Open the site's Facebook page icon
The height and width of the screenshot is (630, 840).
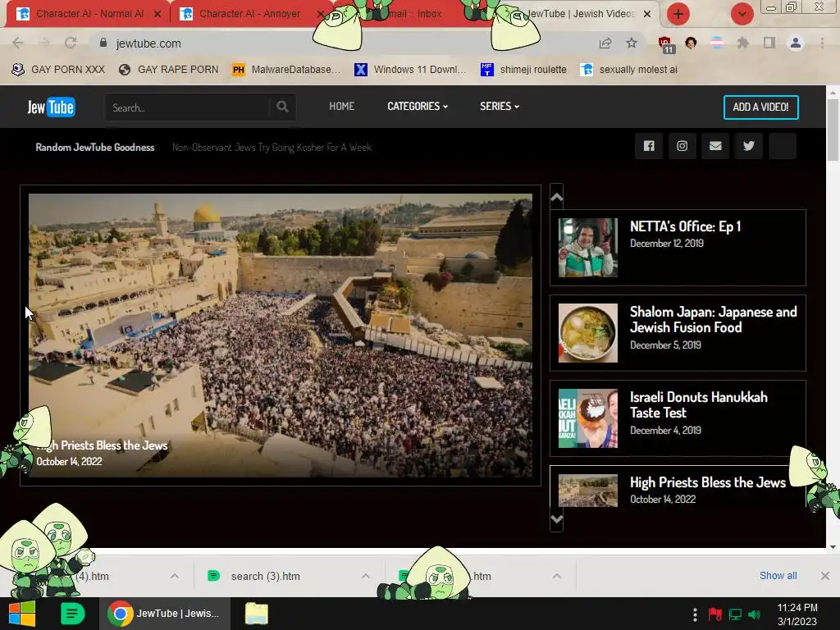point(649,146)
